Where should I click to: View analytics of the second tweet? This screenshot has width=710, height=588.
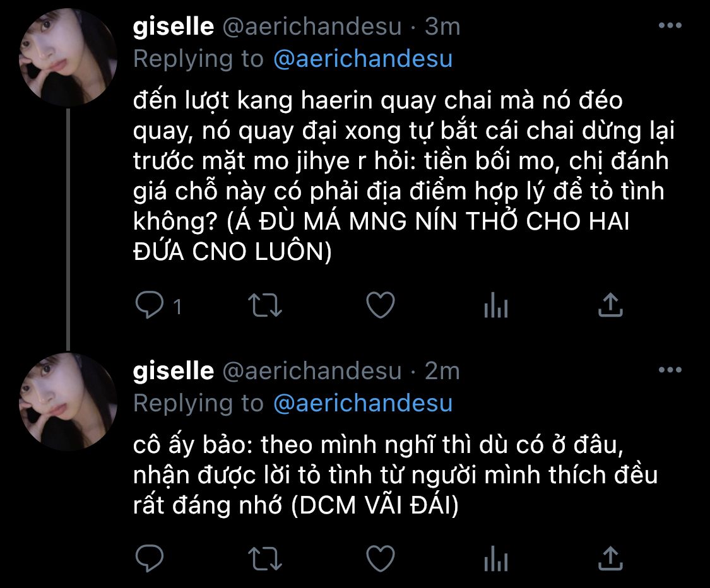point(496,558)
